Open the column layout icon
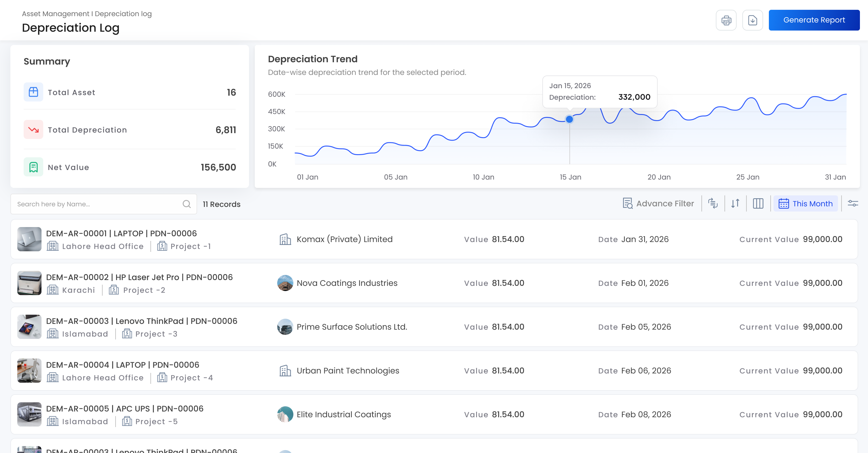This screenshot has width=868, height=453. pyautogui.click(x=758, y=203)
